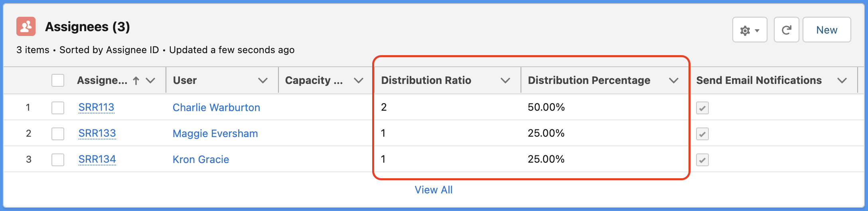Expand the Distribution Percentage column menu

tap(674, 81)
